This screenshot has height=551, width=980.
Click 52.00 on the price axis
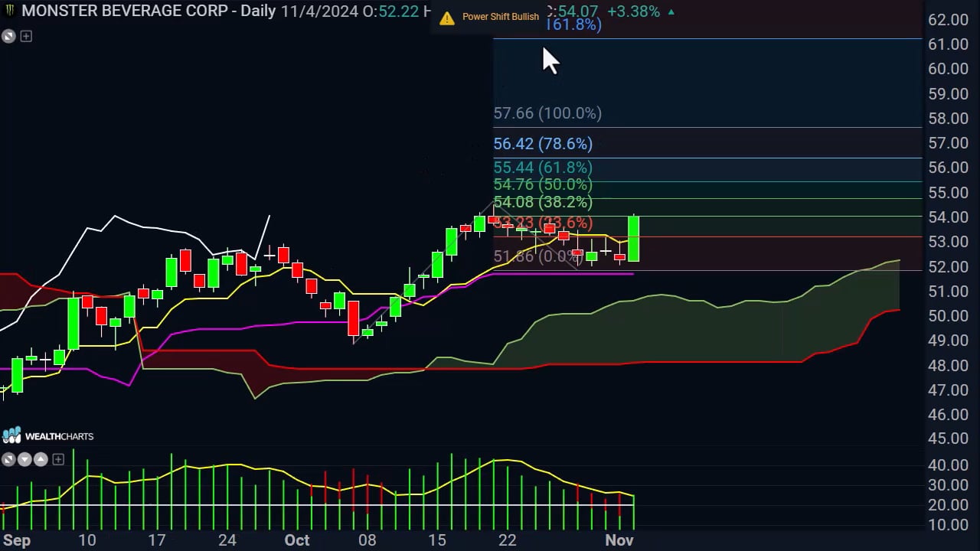click(948, 267)
